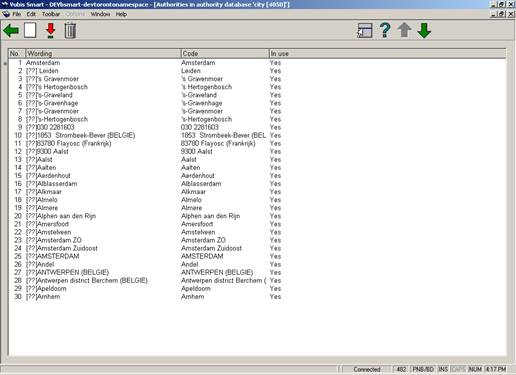Click the grey up arrow icon

404,30
